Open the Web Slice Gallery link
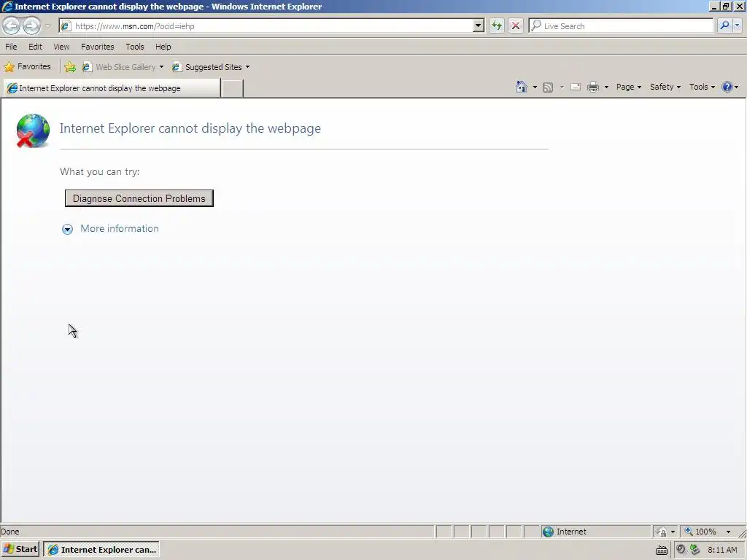 tap(120, 67)
